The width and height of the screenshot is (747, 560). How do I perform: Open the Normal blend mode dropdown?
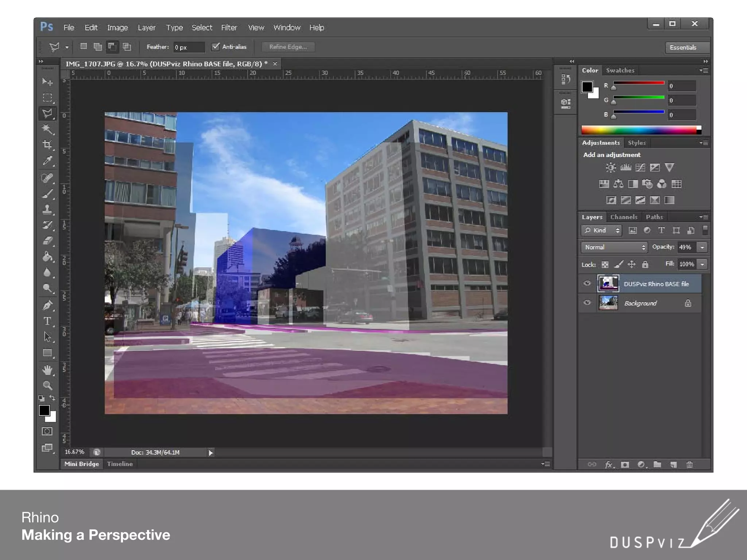(614, 247)
